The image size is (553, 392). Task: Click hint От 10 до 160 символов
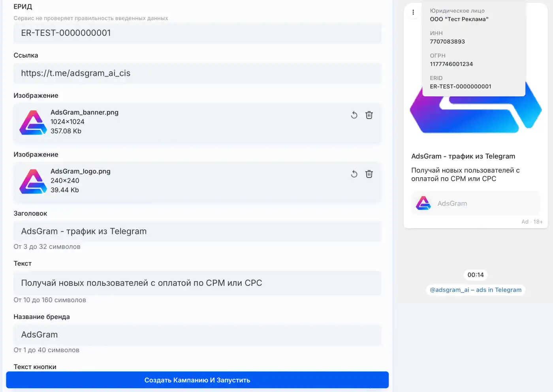pos(50,300)
